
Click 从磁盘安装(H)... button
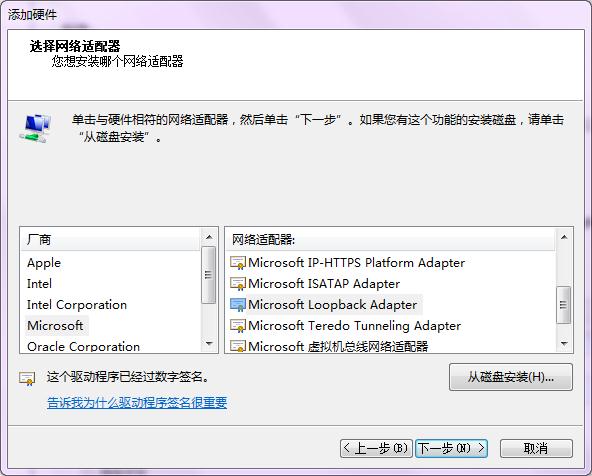(x=511, y=377)
